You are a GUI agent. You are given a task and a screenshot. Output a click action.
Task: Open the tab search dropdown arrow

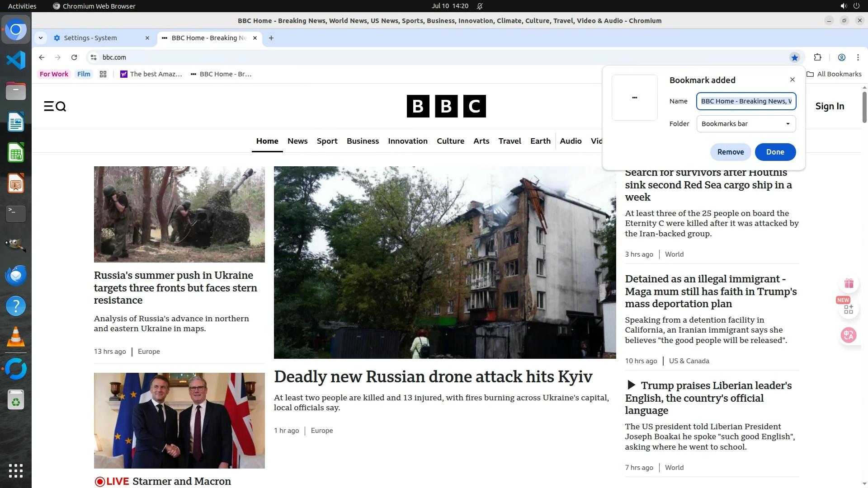coord(41,38)
